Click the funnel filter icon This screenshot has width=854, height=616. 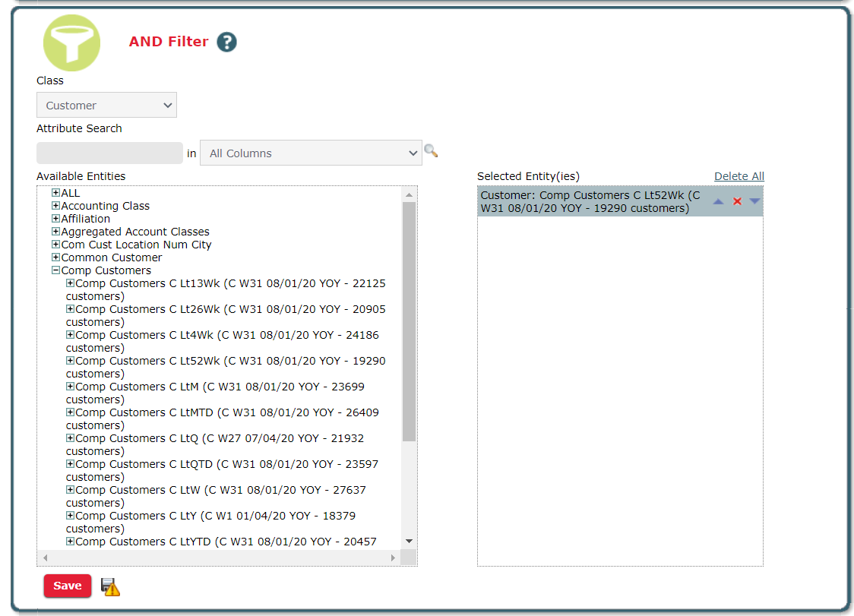(71, 43)
